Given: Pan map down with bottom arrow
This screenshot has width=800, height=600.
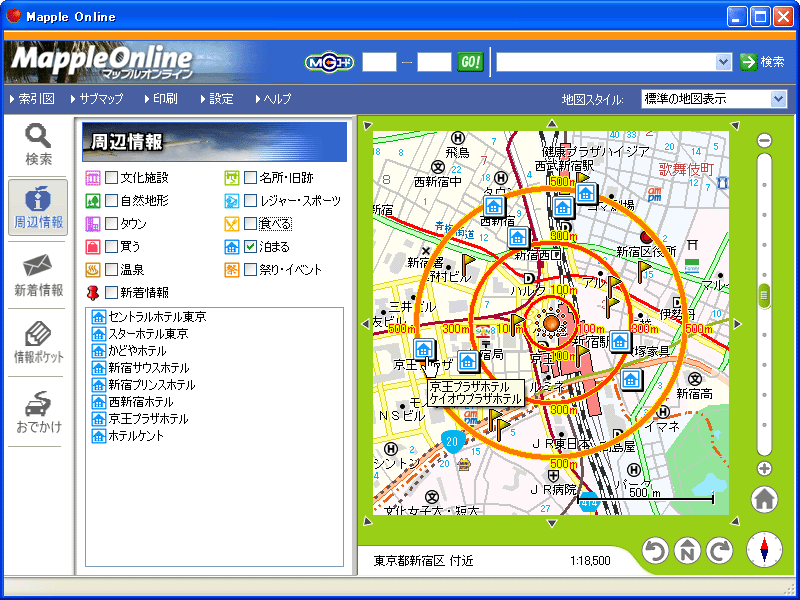Looking at the screenshot, I should point(552,523).
